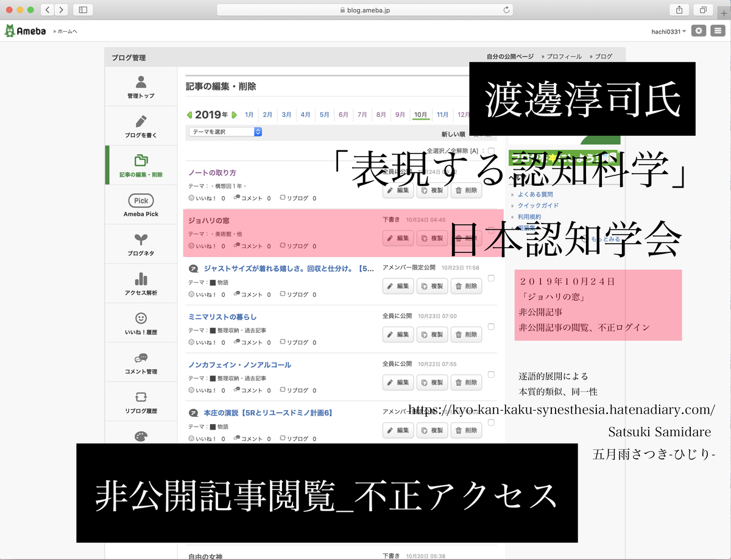Image resolution: width=731 pixels, height=560 pixels.
Task: Open リブログ履歴 from the sidebar
Action: coord(141,401)
